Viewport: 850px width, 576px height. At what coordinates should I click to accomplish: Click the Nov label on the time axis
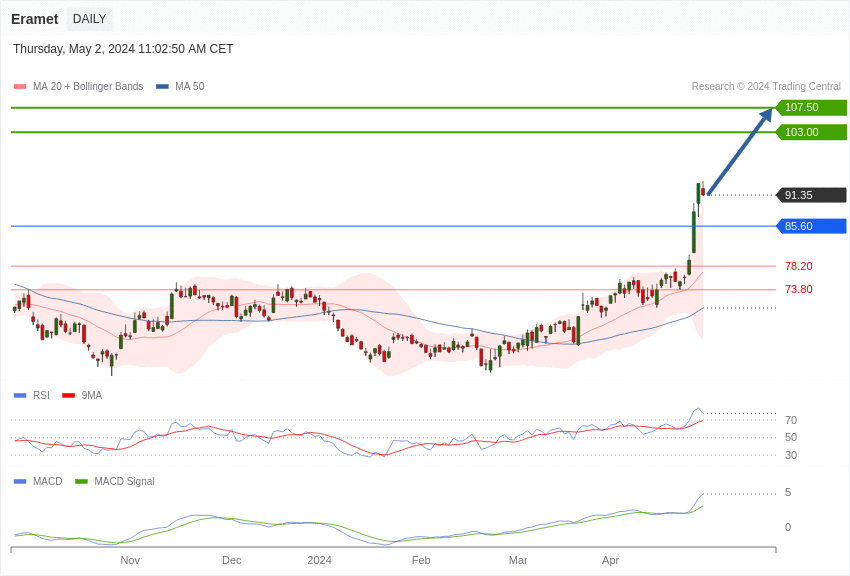130,560
